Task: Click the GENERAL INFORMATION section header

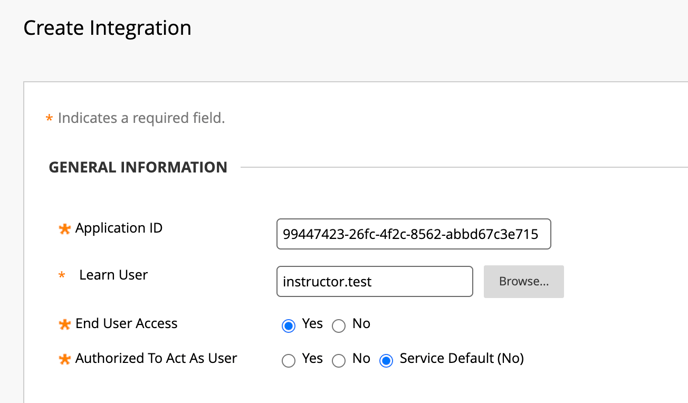Action: tap(138, 167)
